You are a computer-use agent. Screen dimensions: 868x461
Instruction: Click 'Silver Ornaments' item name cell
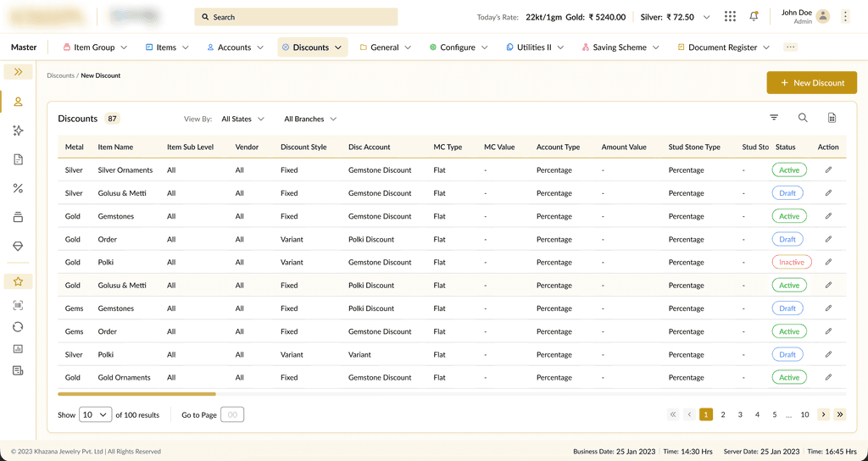click(125, 169)
